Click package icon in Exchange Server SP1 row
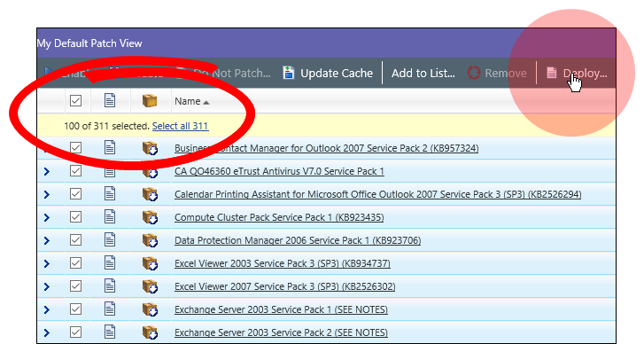The height and width of the screenshot is (344, 644). 150,309
